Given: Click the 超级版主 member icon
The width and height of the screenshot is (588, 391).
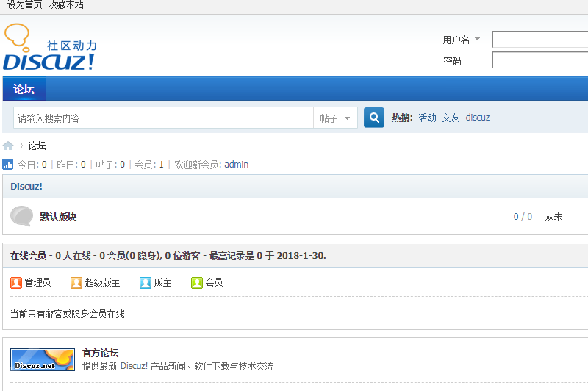Looking at the screenshot, I should [76, 282].
